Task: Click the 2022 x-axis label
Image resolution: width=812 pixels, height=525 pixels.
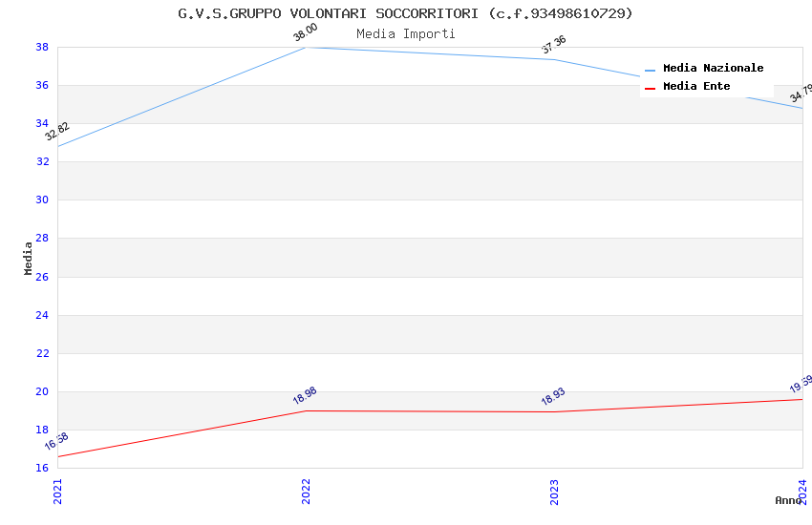Action: [306, 492]
